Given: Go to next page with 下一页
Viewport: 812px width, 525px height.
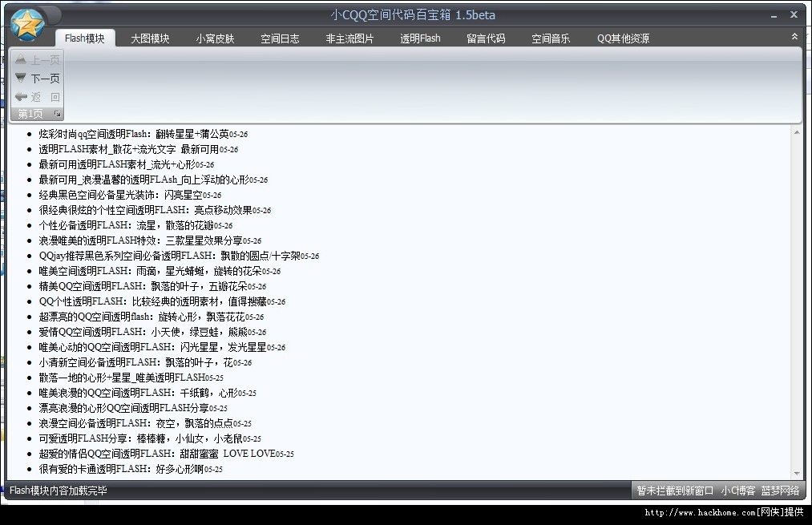Looking at the screenshot, I should click(x=38, y=79).
